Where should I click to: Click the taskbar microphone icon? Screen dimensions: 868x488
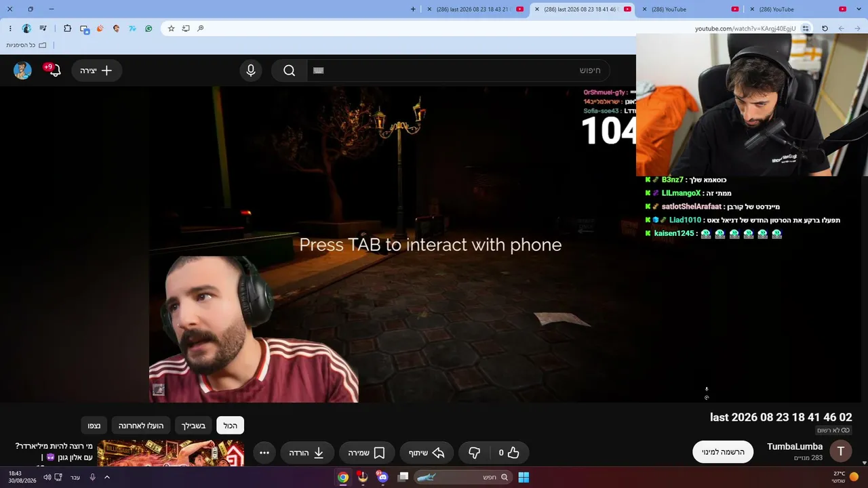click(x=93, y=477)
